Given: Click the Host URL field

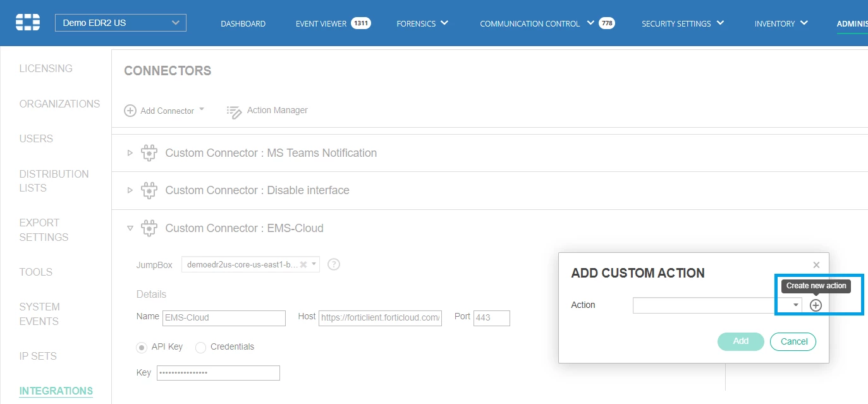Looking at the screenshot, I should click(x=380, y=318).
